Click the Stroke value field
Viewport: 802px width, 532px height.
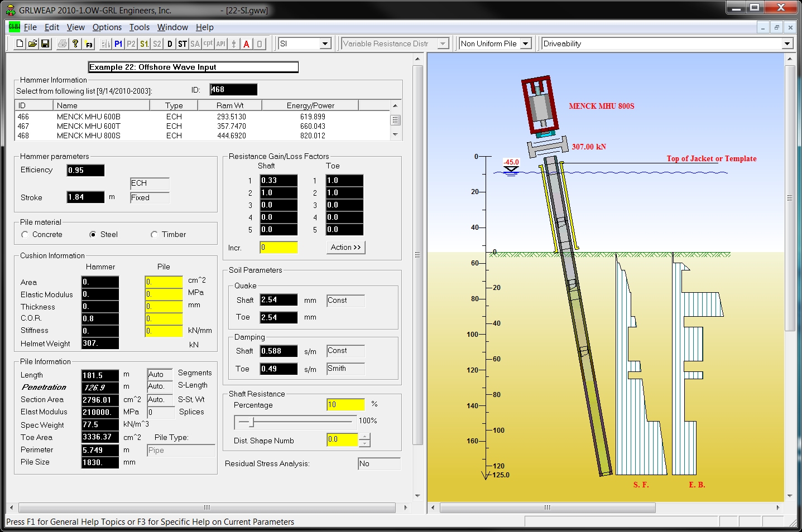[85, 197]
